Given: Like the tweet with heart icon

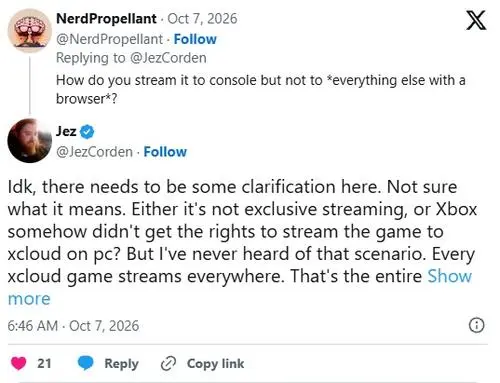Looking at the screenshot, I should pos(19,363).
